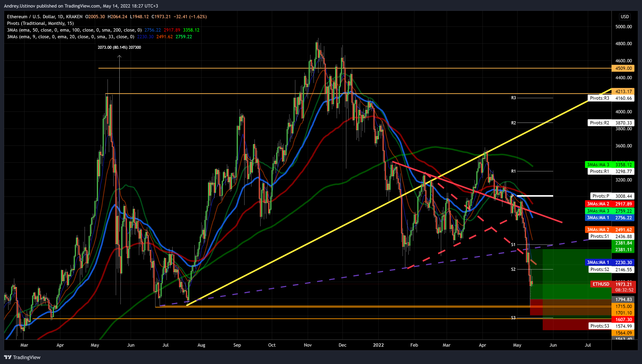Image resolution: width=642 pixels, height=364 pixels.
Task: Click the Pivots:S3 1574.99 label
Action: [611, 326]
